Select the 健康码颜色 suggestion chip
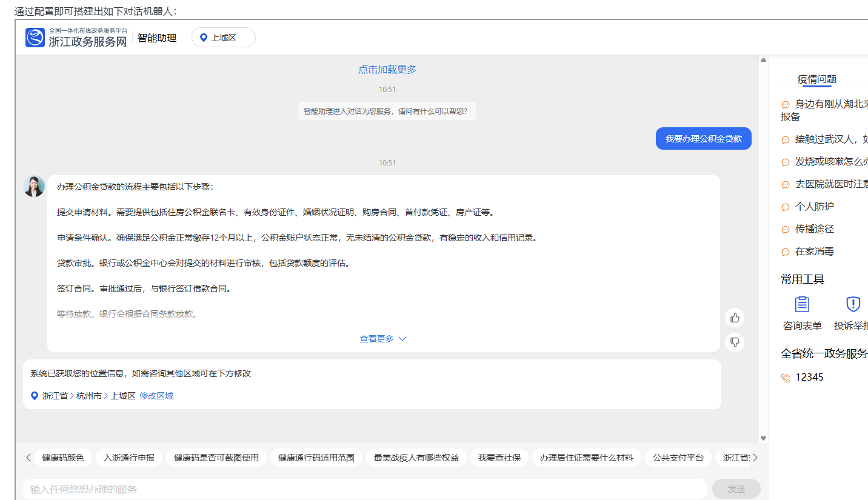The width and height of the screenshot is (868, 500). coord(63,458)
